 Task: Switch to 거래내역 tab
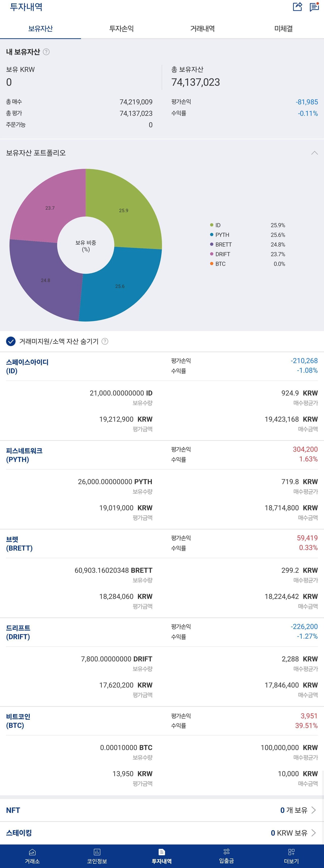click(202, 29)
